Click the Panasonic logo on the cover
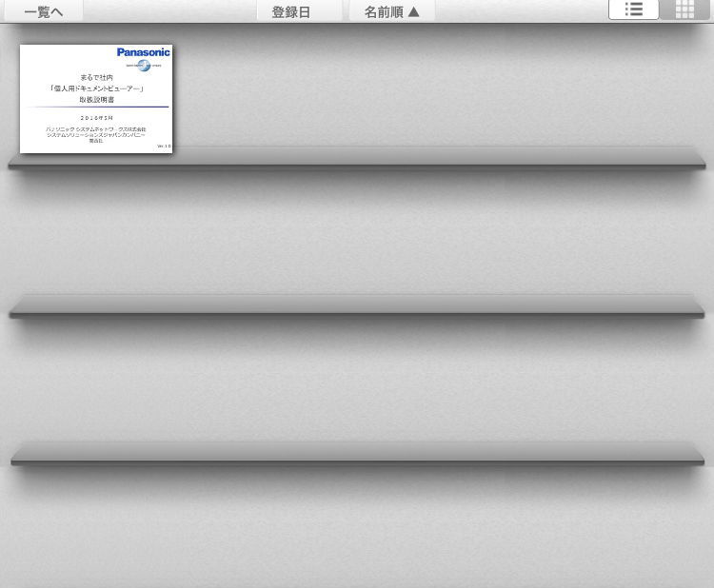This screenshot has height=588, width=714. [x=143, y=52]
